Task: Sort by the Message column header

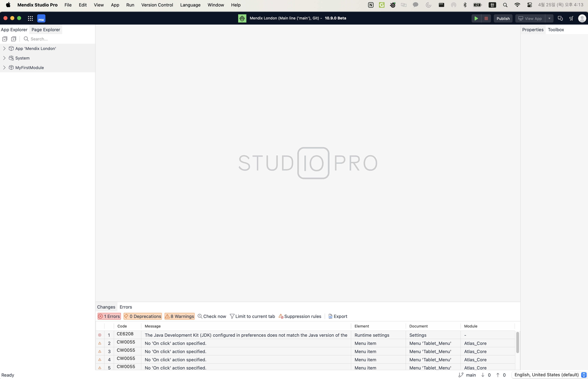Action: pos(246,326)
